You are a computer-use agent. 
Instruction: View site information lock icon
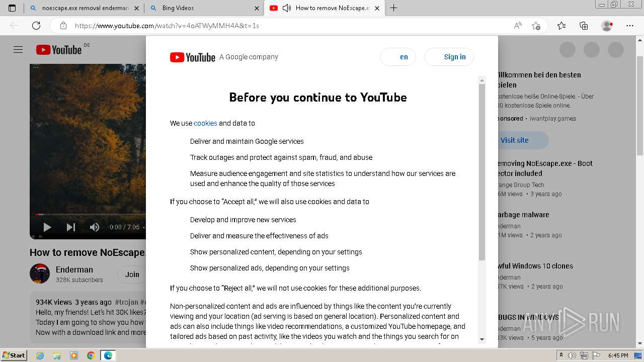pyautogui.click(x=63, y=26)
